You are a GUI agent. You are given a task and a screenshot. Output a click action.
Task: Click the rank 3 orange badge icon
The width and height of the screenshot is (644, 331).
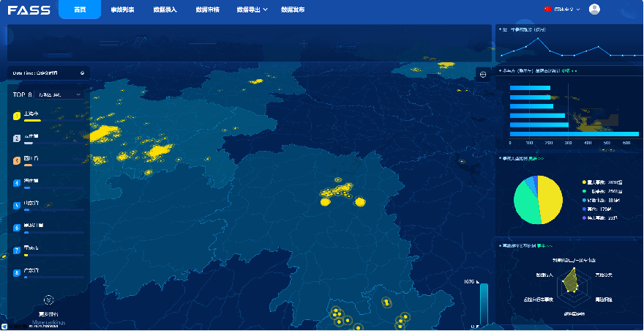(x=17, y=160)
